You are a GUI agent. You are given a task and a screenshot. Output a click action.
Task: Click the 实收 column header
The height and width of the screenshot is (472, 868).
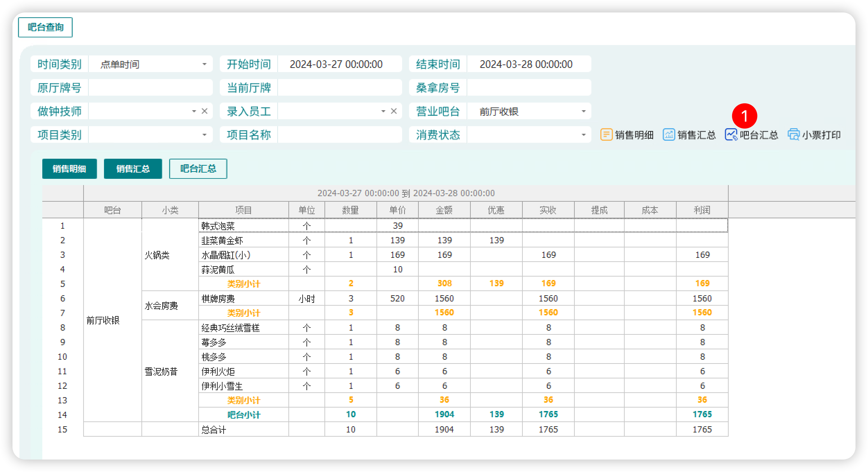click(548, 210)
